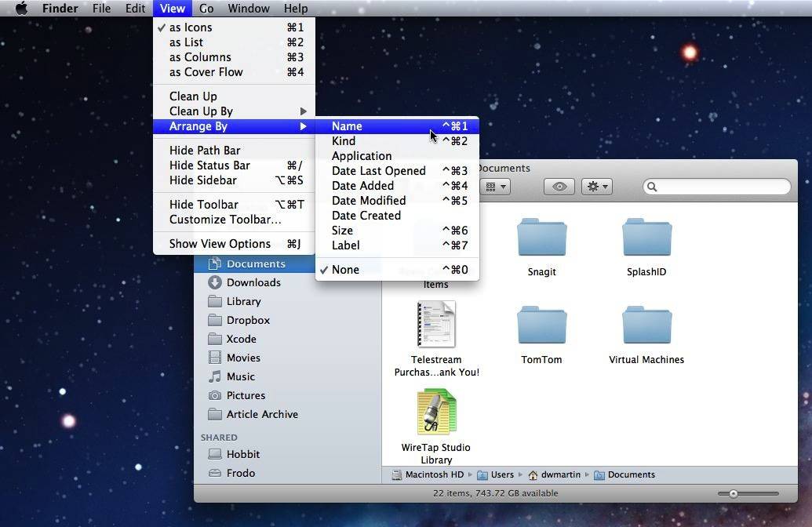Open the gear Action dropdown in toolbar
This screenshot has width=812, height=527.
coord(596,187)
